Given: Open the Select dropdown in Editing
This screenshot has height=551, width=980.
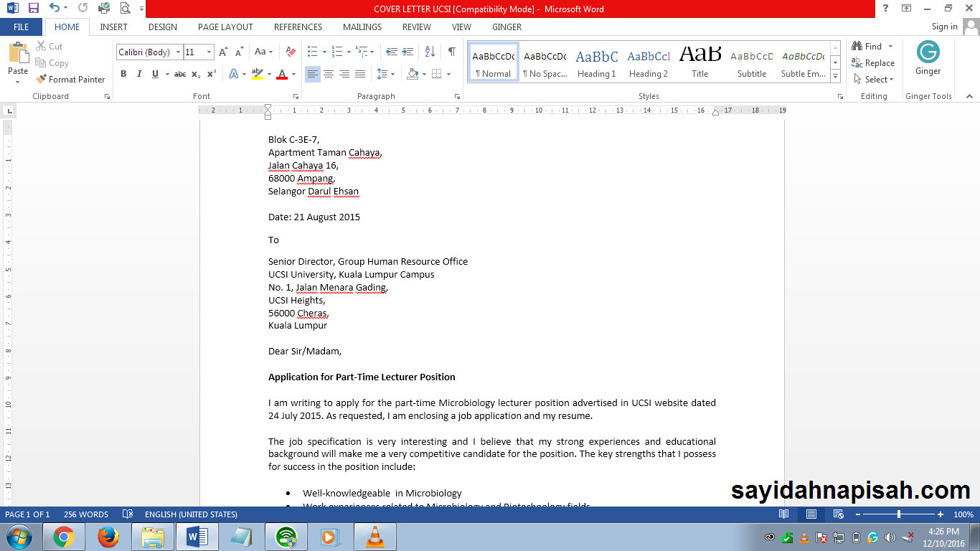Looking at the screenshot, I should coord(873,80).
